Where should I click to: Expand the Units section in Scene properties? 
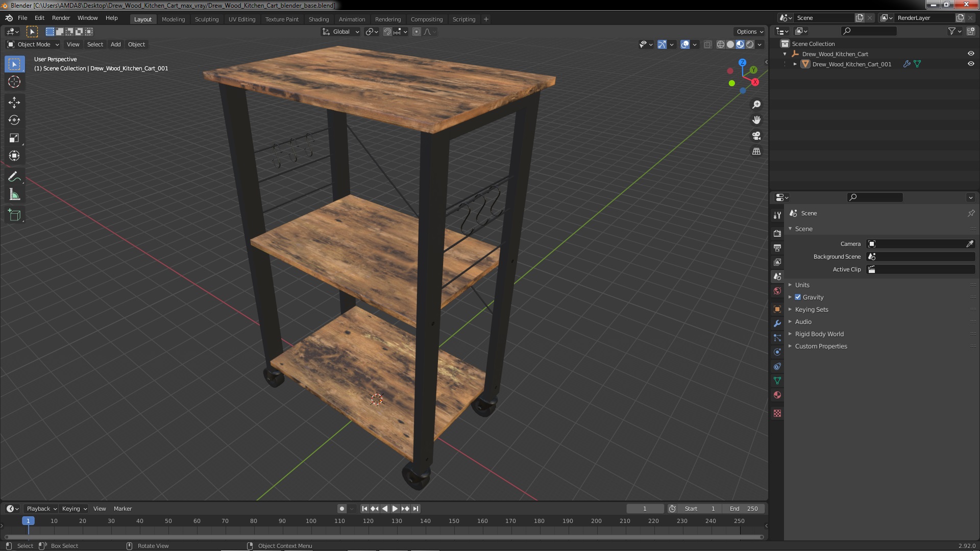802,285
